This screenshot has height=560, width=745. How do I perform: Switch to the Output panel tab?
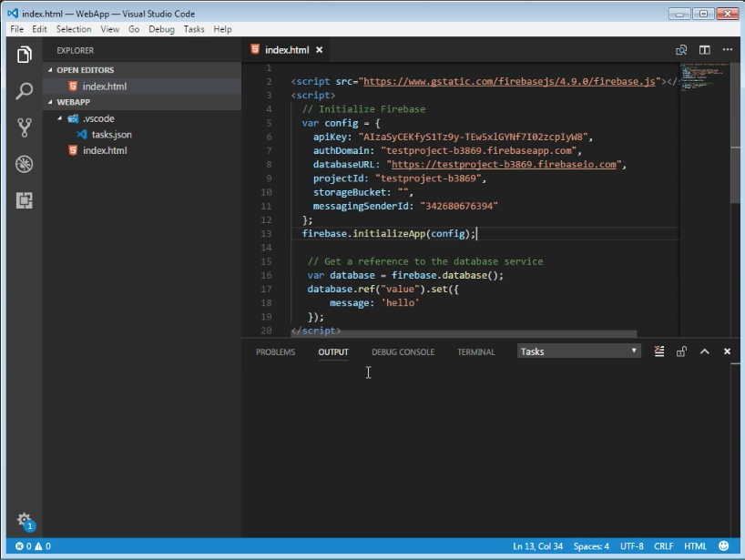333,352
